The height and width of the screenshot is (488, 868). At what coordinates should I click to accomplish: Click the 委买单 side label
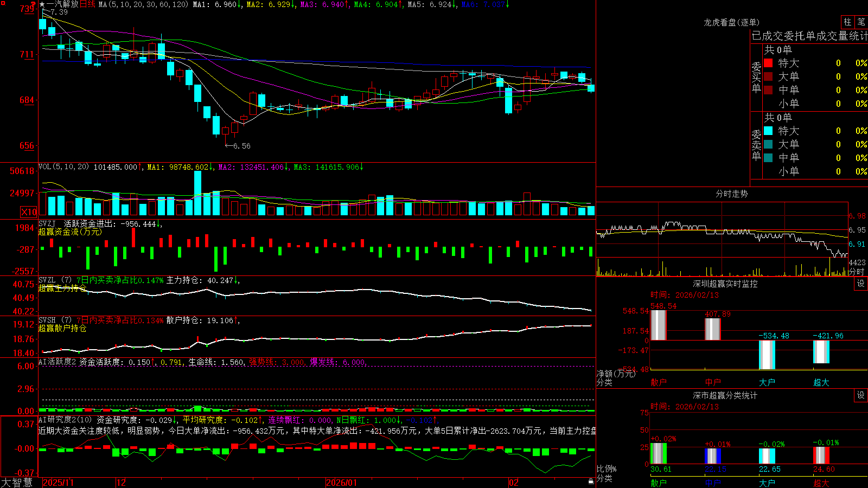click(x=756, y=77)
